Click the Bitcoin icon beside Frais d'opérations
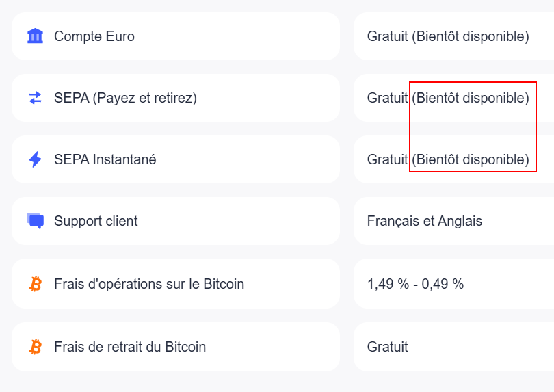This screenshot has width=554, height=392. click(35, 284)
